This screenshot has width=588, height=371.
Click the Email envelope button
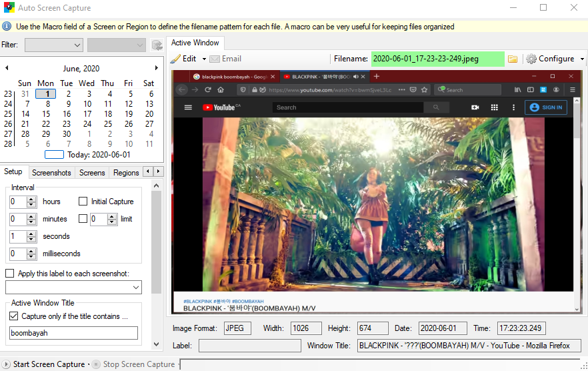tap(225, 59)
